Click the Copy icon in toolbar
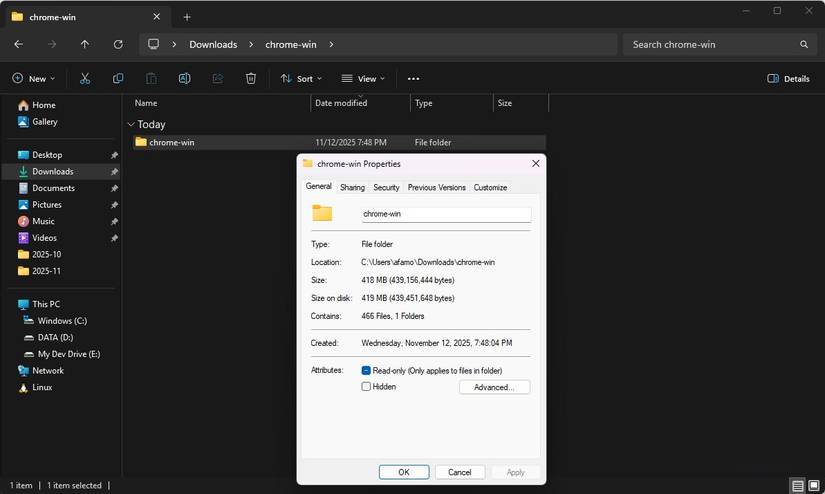825x494 pixels. [118, 78]
